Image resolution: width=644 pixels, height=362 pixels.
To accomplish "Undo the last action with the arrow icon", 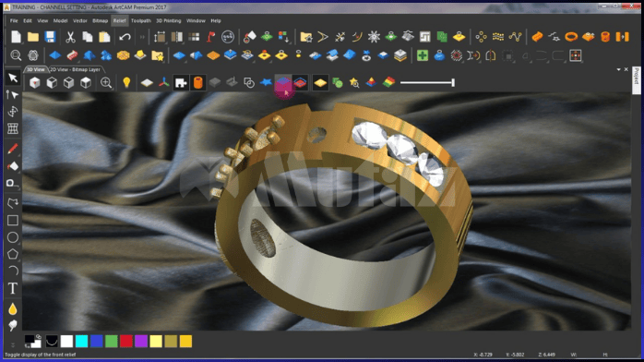I will [125, 37].
